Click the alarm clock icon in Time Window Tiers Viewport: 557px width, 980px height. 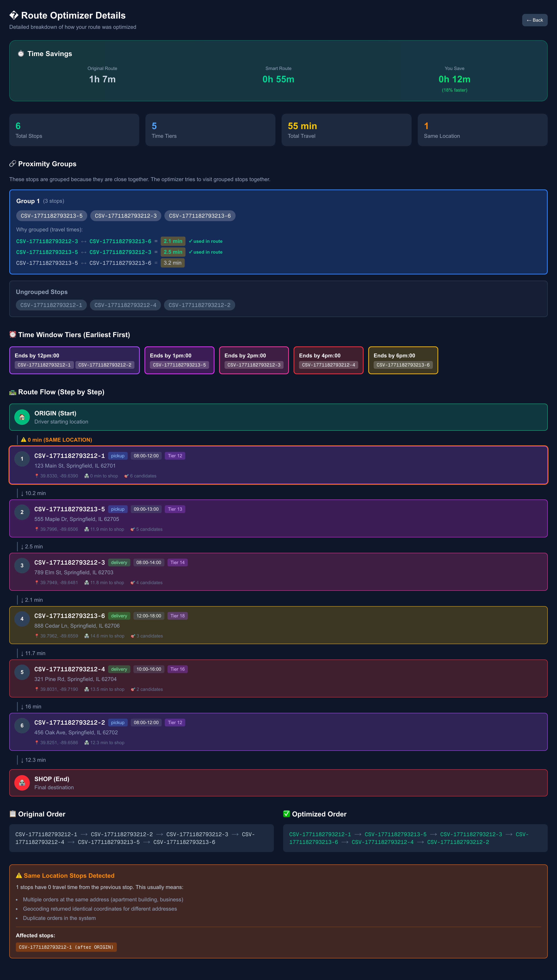13,334
